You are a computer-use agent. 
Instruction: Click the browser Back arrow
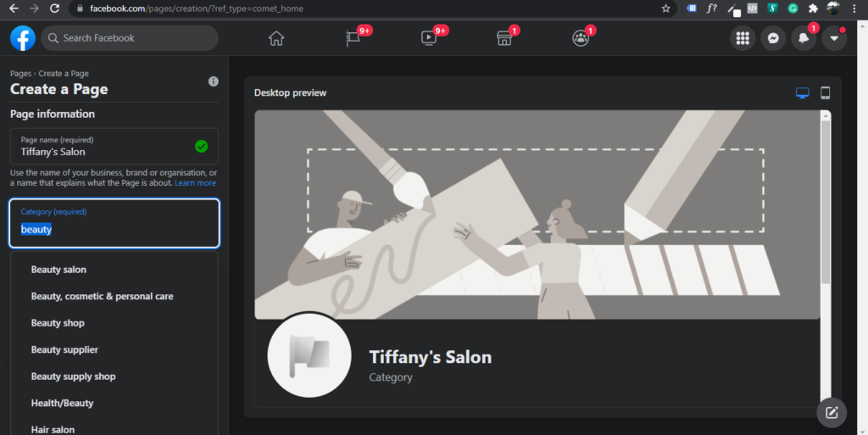coord(14,8)
